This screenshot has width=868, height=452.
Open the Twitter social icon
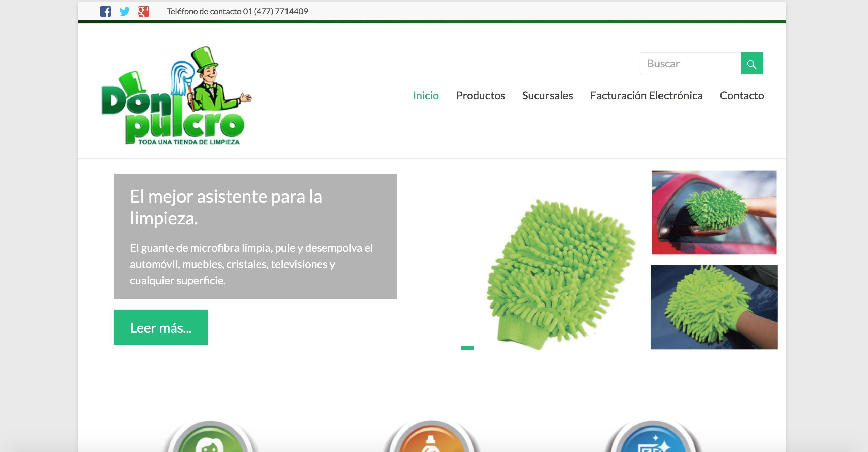coord(124,12)
